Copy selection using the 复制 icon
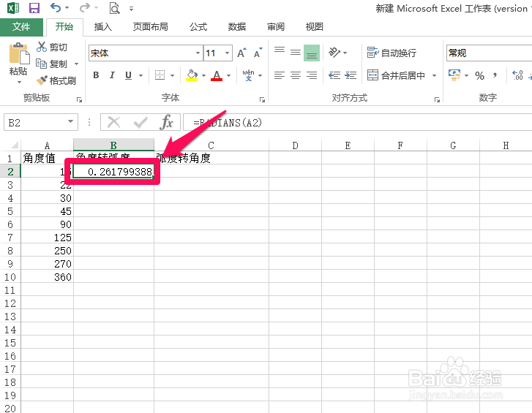 tap(41, 64)
